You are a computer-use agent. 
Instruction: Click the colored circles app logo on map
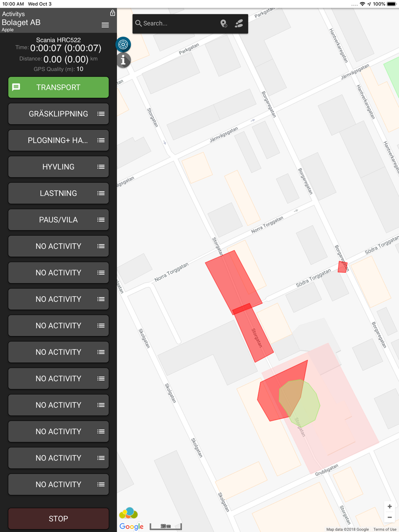coord(128,513)
